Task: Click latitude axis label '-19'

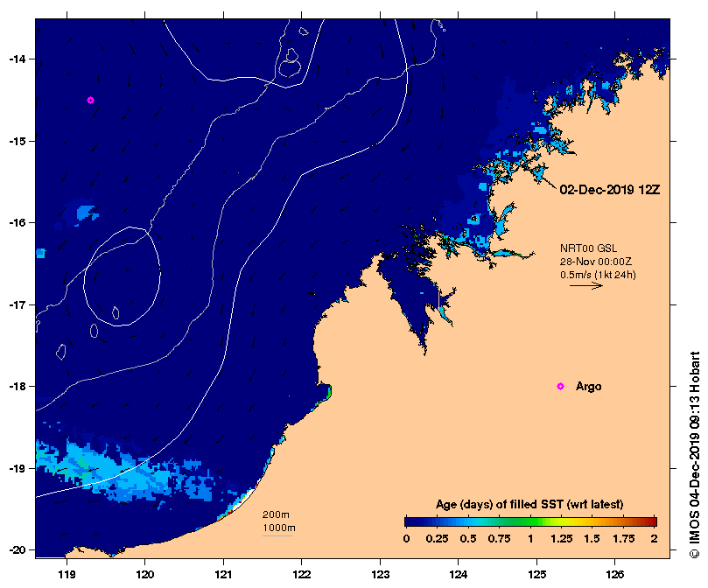Action: coord(17,468)
